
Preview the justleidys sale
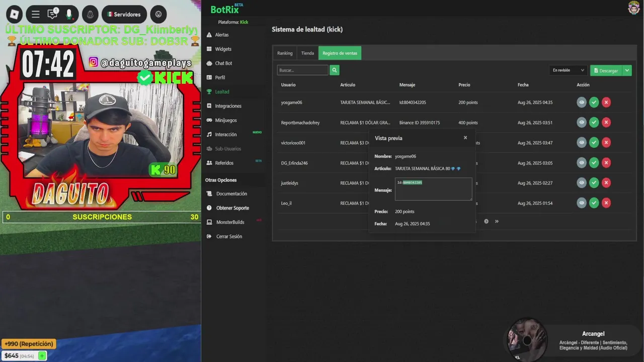(x=582, y=183)
